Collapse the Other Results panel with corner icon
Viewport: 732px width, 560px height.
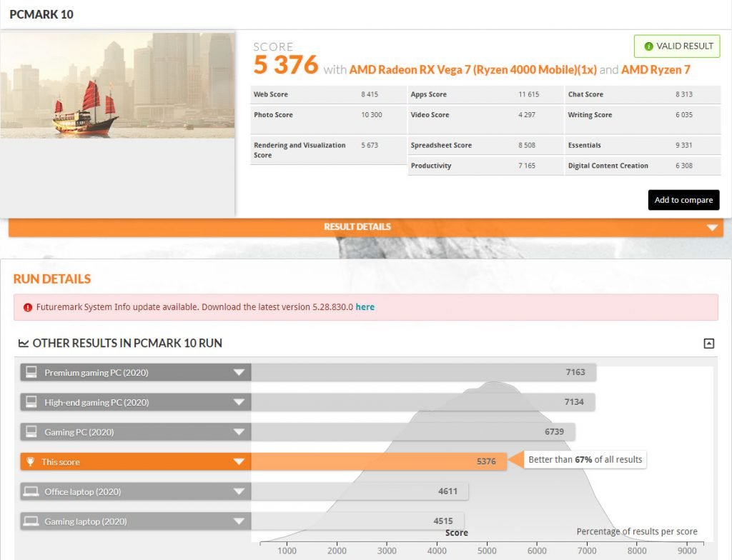(x=708, y=344)
